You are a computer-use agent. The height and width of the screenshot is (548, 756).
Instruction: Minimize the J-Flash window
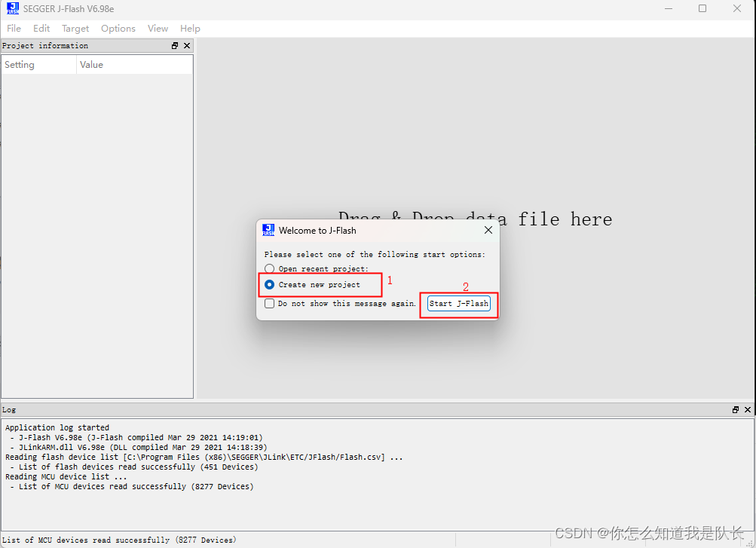click(x=668, y=8)
